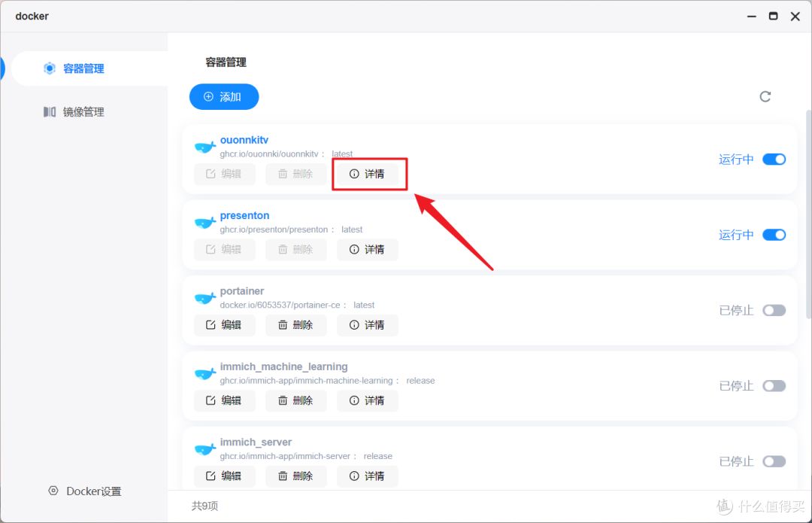
Task: Select the portainer container name
Action: coord(242,291)
